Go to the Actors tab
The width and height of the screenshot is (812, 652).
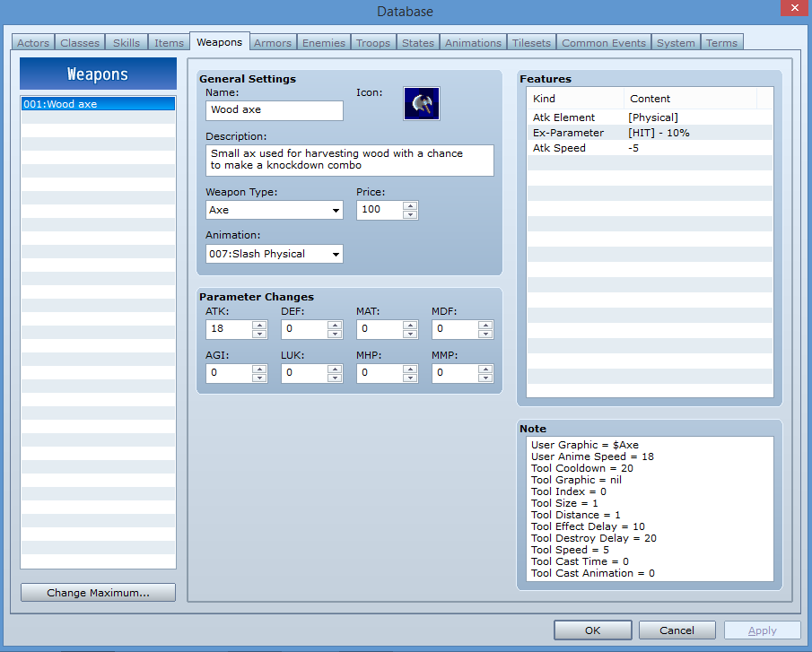(x=33, y=42)
